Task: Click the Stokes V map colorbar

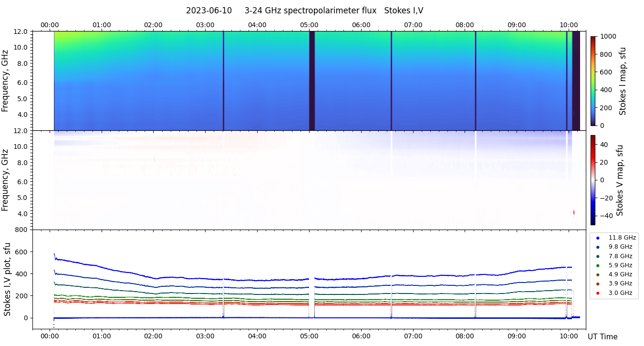Action: 593,180
